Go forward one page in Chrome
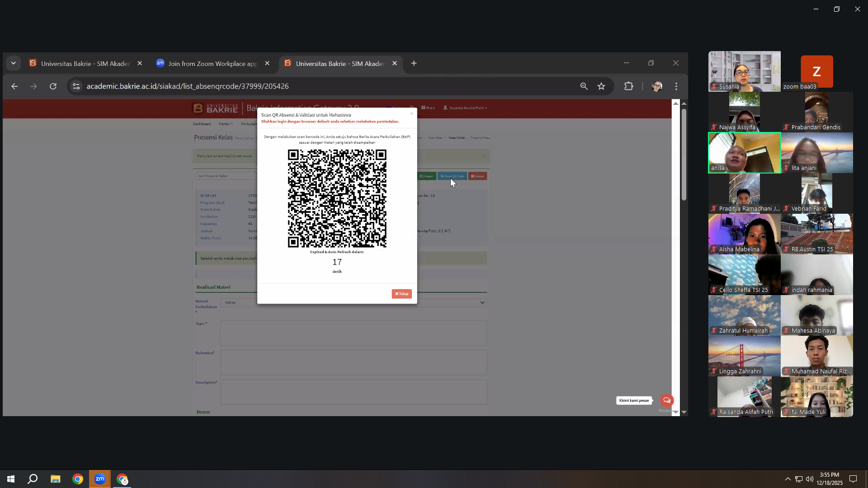Viewport: 868px width, 488px height. [x=33, y=86]
